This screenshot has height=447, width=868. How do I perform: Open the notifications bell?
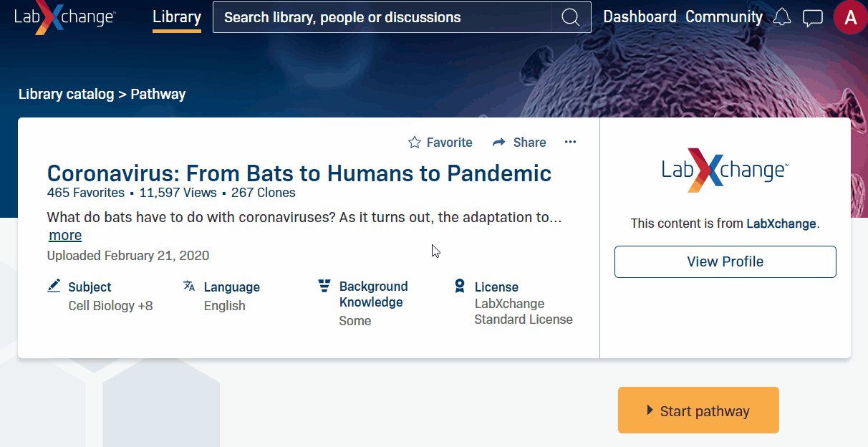click(782, 17)
